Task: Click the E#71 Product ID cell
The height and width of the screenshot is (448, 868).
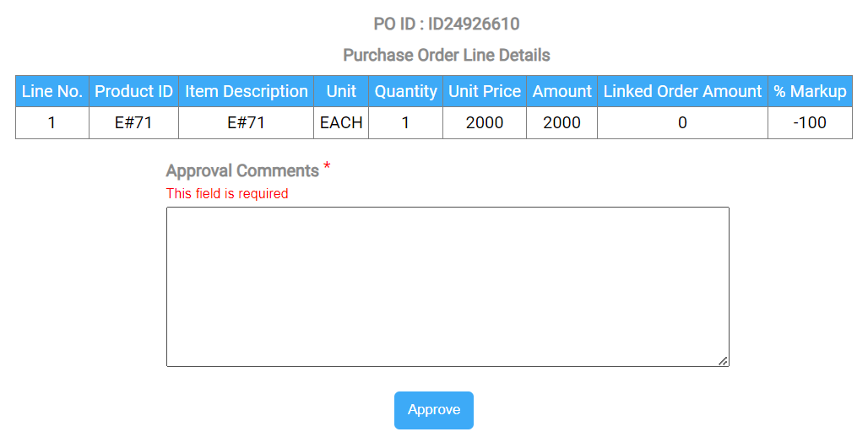Action: pos(133,123)
